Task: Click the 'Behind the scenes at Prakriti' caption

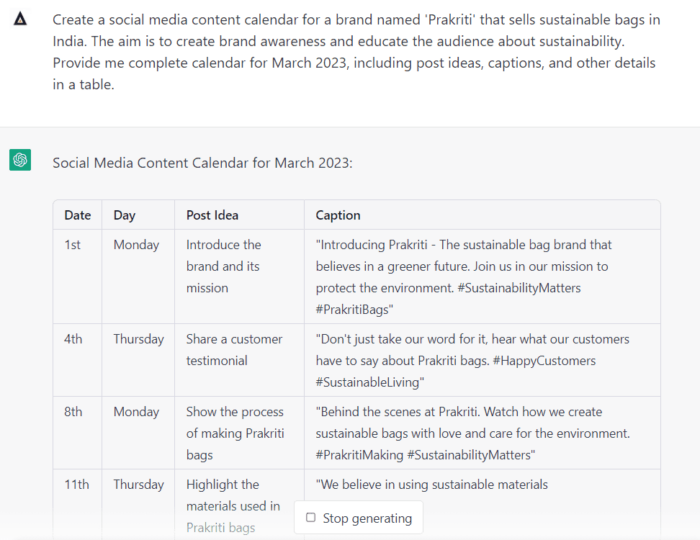Action: (472, 433)
